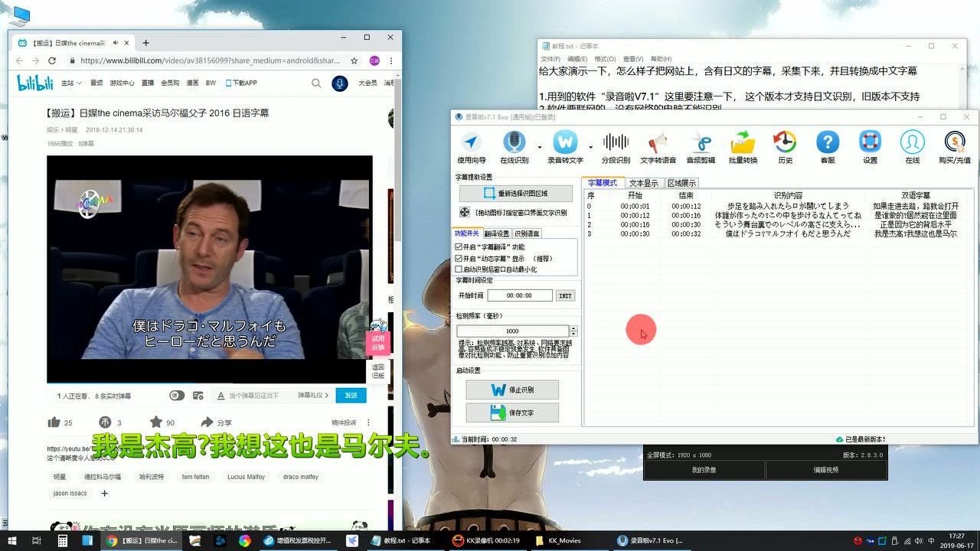
Task: Click the 稿件投诉 link
Action: point(344,422)
